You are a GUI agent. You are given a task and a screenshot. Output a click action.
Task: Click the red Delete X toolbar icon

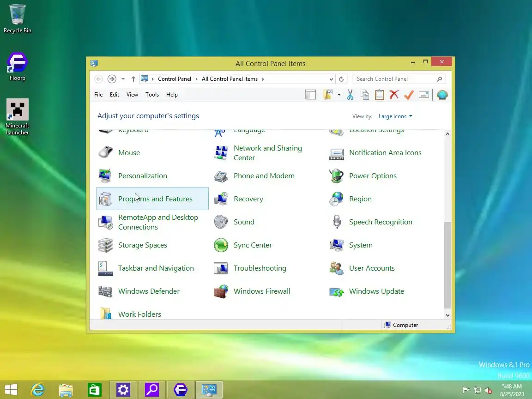(394, 95)
